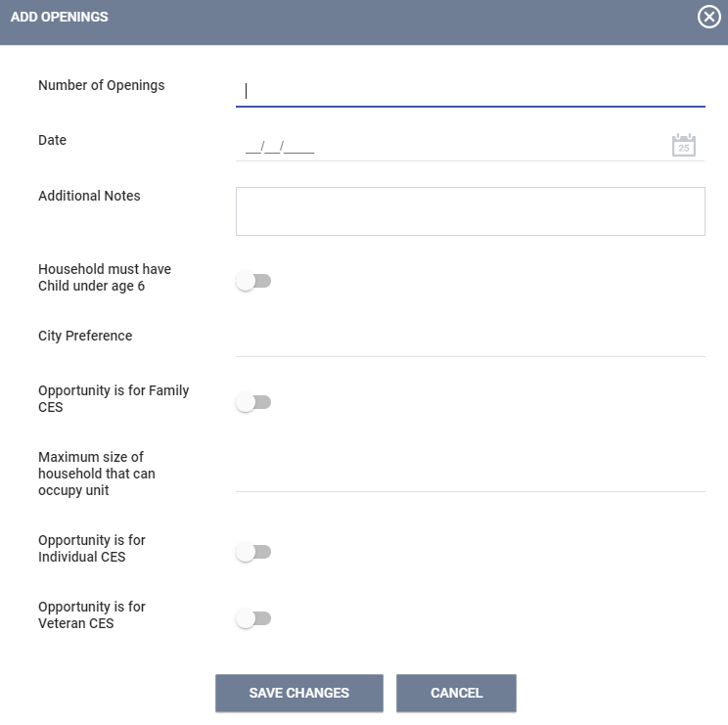728x725 pixels.
Task: Open the City Preference selection field
Action: [x=470, y=339]
